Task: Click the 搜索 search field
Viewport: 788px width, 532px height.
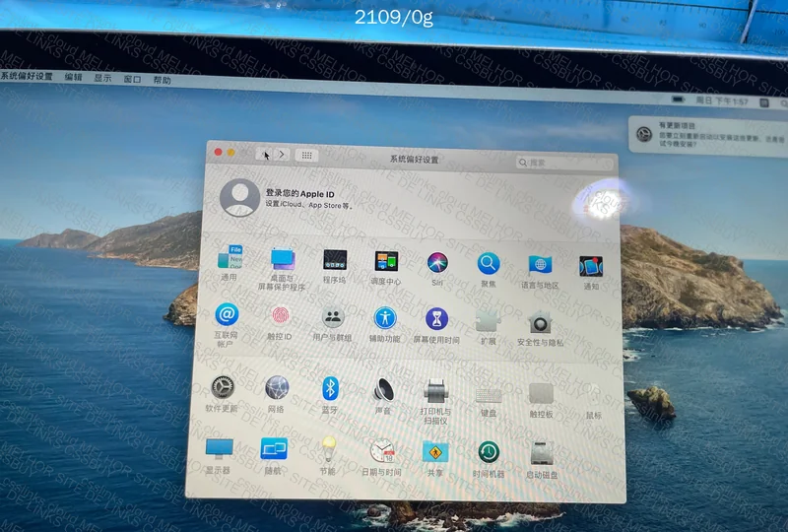Action: [564, 163]
